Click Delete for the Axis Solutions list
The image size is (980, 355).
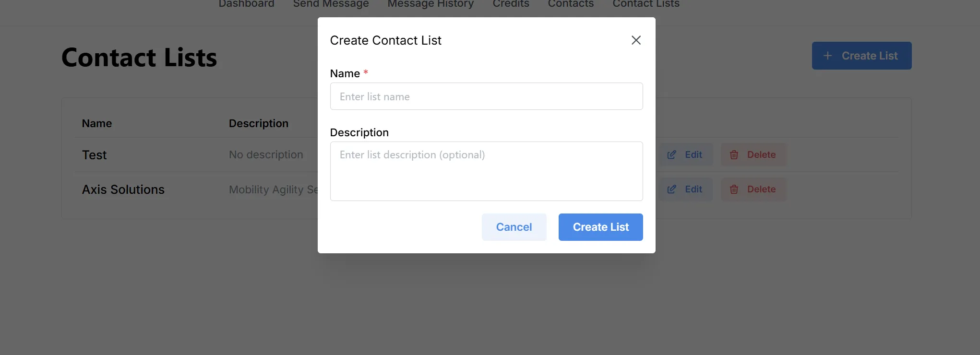753,189
